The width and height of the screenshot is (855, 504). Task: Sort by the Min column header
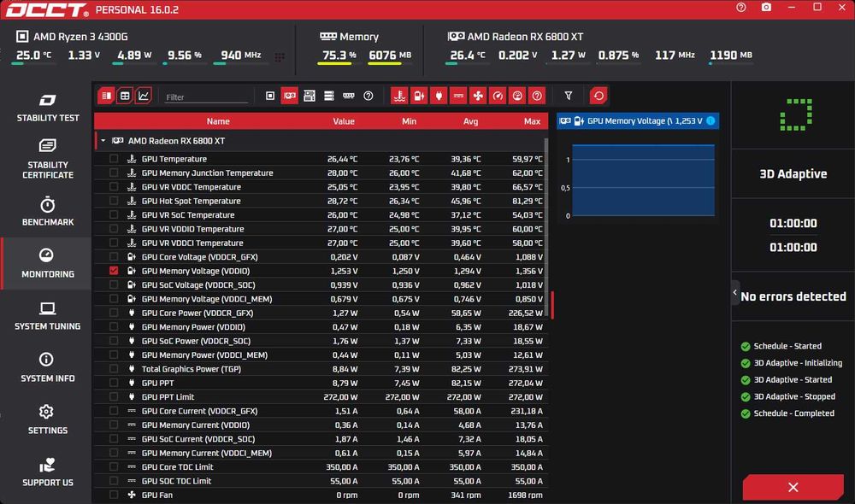[x=409, y=121]
